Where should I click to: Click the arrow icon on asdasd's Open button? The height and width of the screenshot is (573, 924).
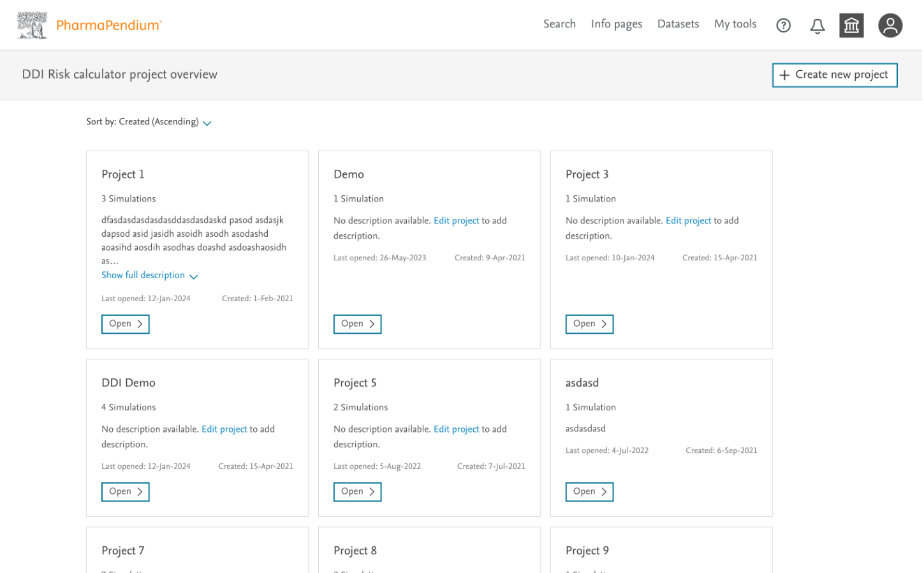coord(603,492)
